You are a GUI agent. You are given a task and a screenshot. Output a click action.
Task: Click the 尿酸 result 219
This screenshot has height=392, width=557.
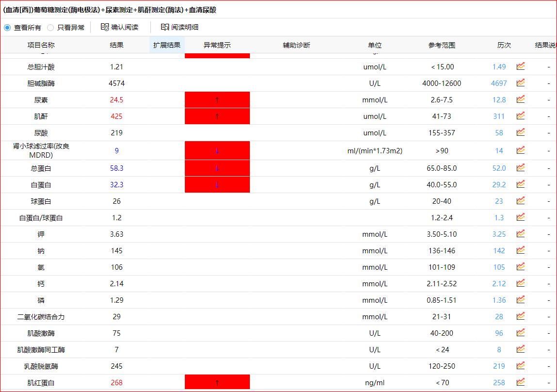pyautogui.click(x=116, y=133)
